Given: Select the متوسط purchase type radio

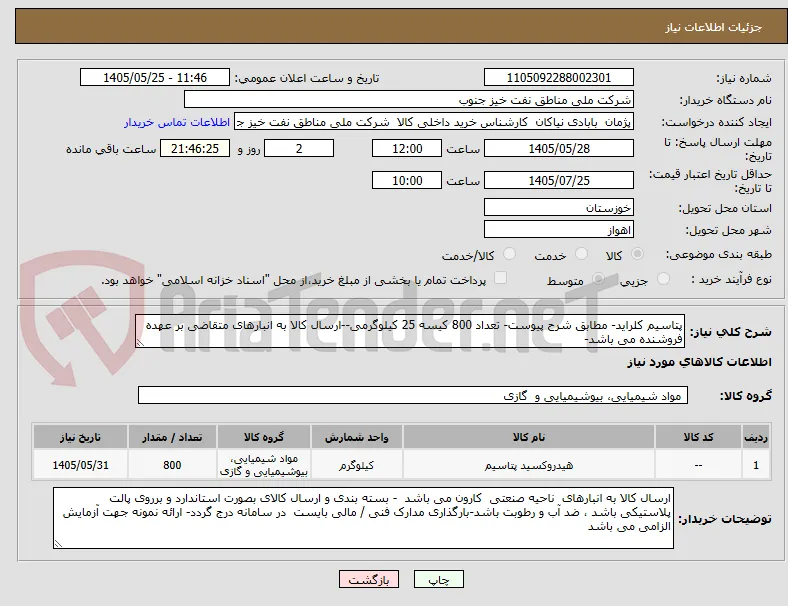Looking at the screenshot, I should [599, 278].
